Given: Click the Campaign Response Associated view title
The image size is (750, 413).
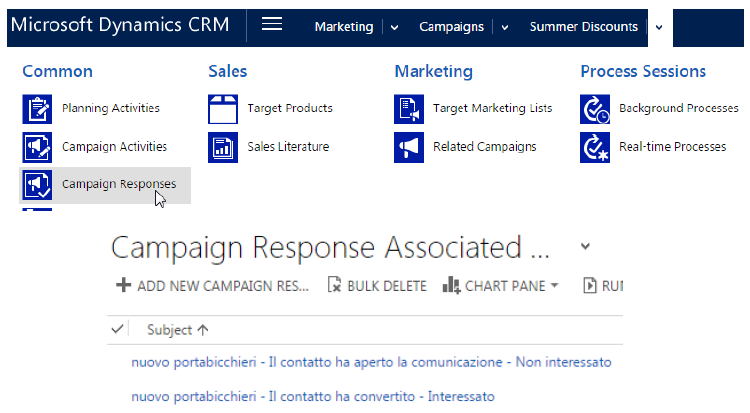Looking at the screenshot, I should click(330, 248).
